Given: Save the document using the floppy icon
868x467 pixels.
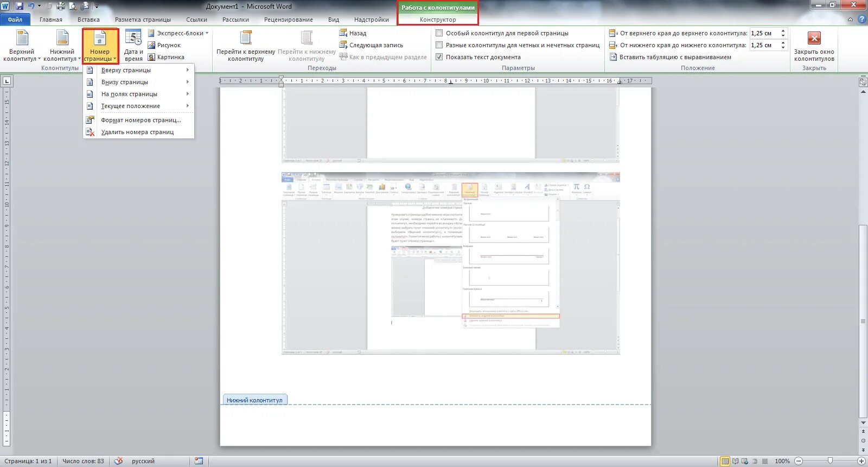Looking at the screenshot, I should (x=20, y=7).
